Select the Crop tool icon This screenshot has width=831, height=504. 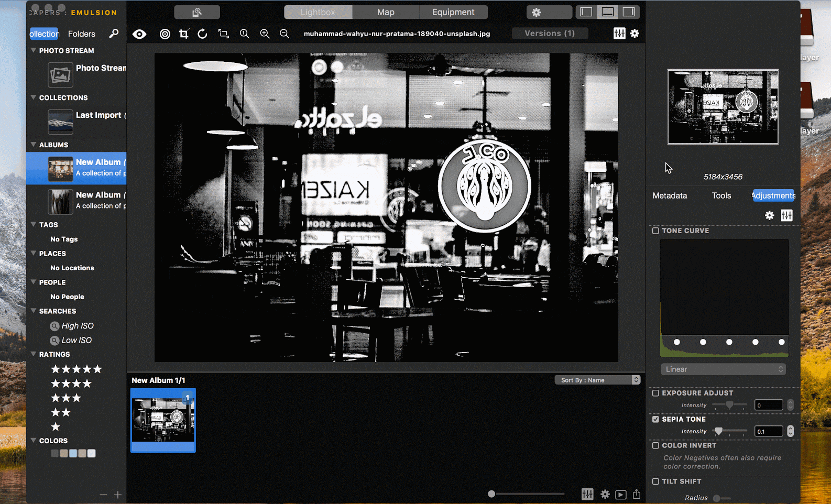(183, 34)
